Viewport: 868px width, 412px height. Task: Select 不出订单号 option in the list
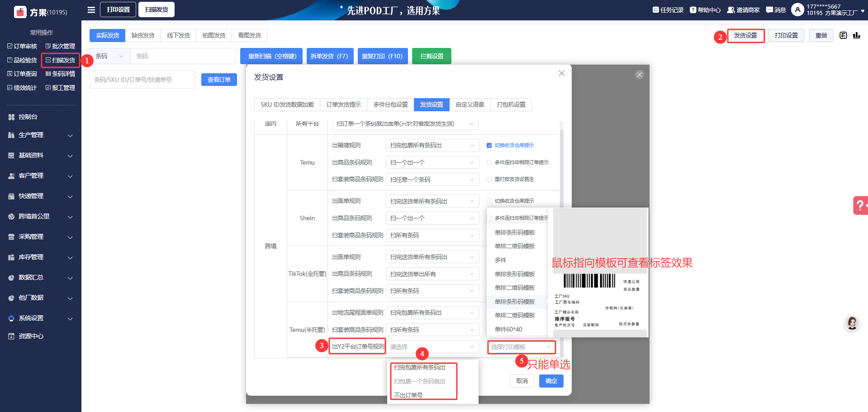point(408,395)
